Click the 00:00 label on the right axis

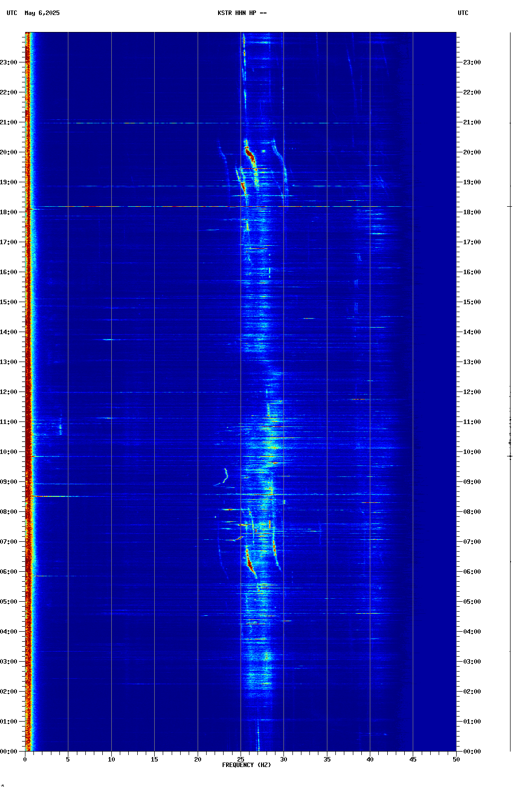472,752
